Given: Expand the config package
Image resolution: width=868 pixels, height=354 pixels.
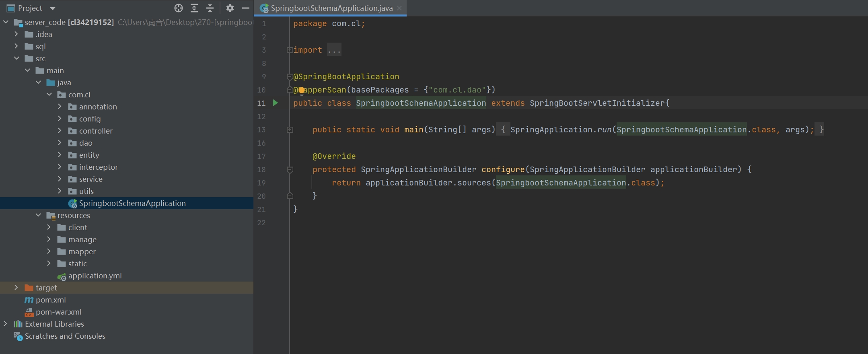Looking at the screenshot, I should 60,119.
